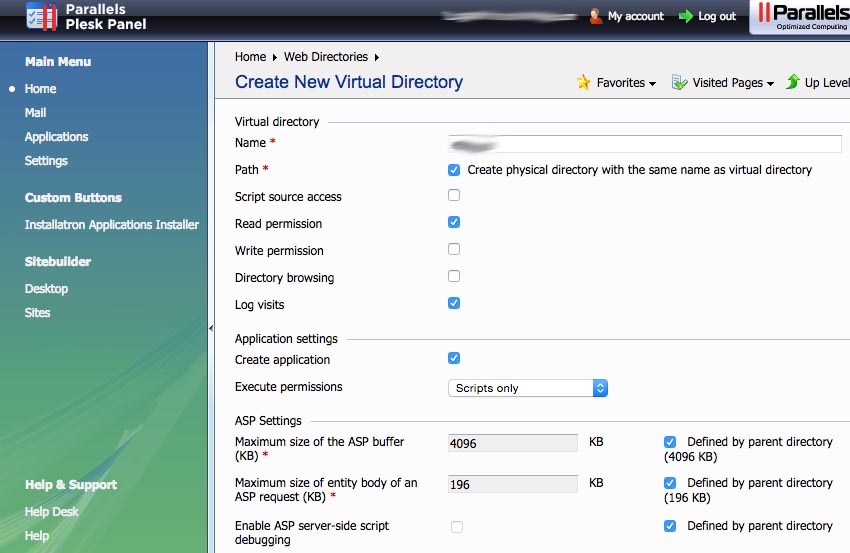Open Sitebuilder Desktop
This screenshot has width=850, height=553.
tap(46, 288)
